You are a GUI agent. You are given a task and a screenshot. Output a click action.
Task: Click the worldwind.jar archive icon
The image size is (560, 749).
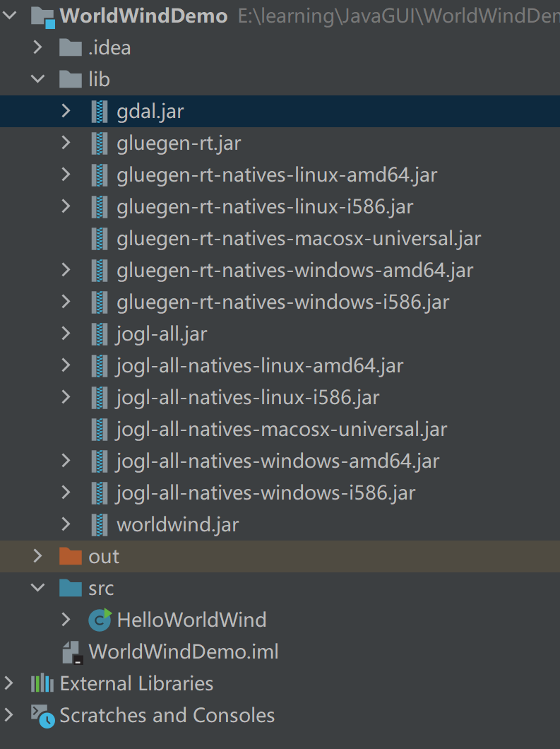click(x=100, y=524)
